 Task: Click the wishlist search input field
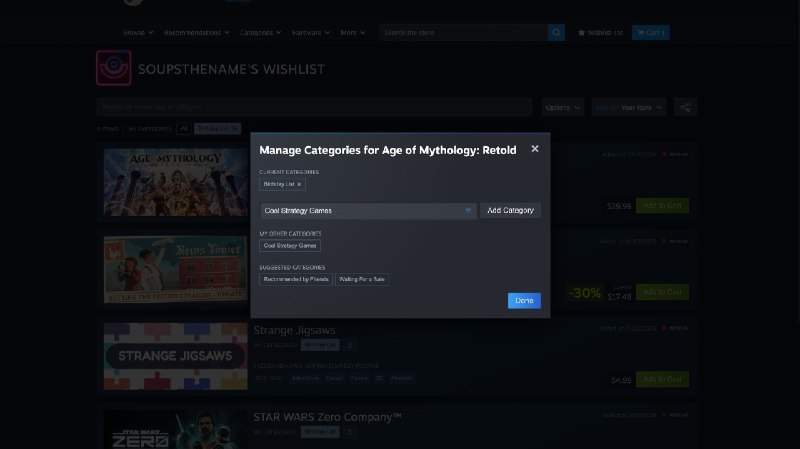314,107
